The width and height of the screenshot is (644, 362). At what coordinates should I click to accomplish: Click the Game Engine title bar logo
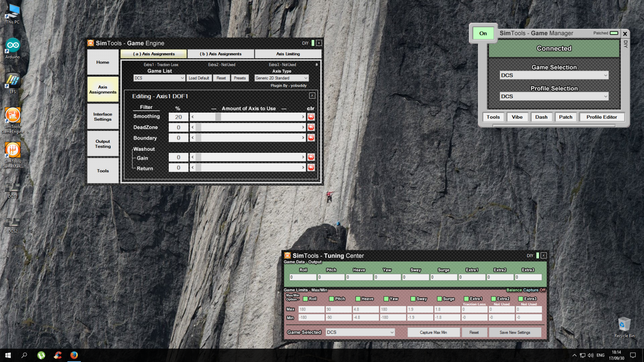tap(91, 43)
